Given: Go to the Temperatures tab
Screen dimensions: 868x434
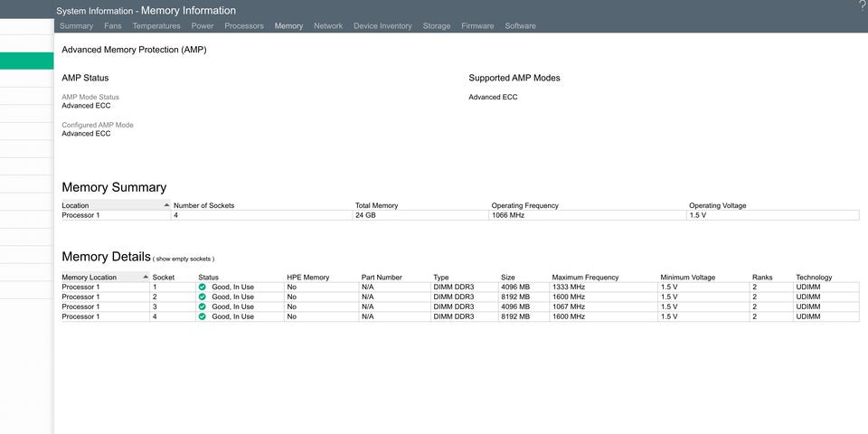Looking at the screenshot, I should tap(156, 26).
